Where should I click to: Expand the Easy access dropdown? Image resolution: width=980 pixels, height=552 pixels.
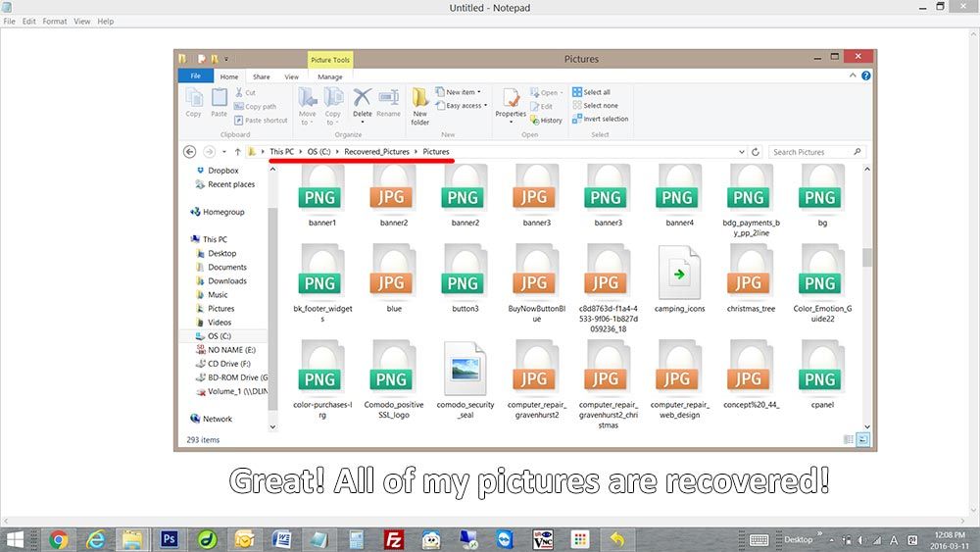click(462, 106)
